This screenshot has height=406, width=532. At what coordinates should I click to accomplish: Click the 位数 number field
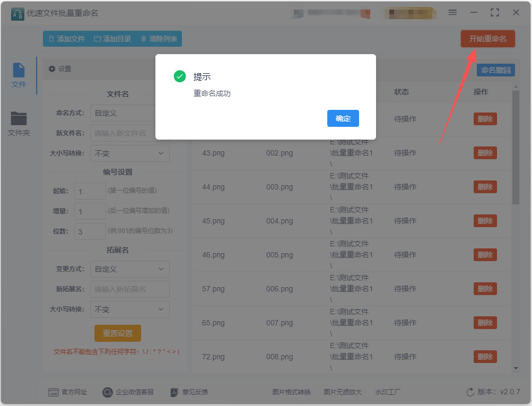coord(90,231)
